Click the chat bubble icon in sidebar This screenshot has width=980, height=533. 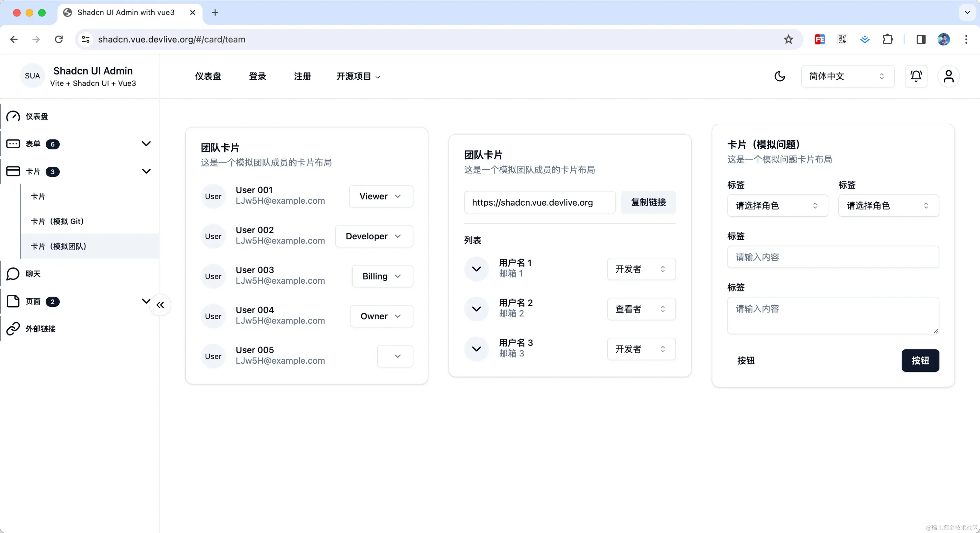(x=13, y=274)
